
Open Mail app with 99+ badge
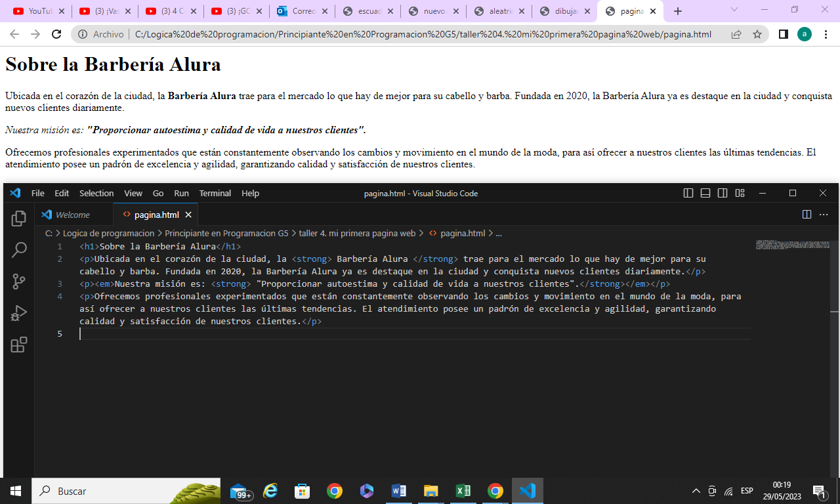(x=240, y=491)
